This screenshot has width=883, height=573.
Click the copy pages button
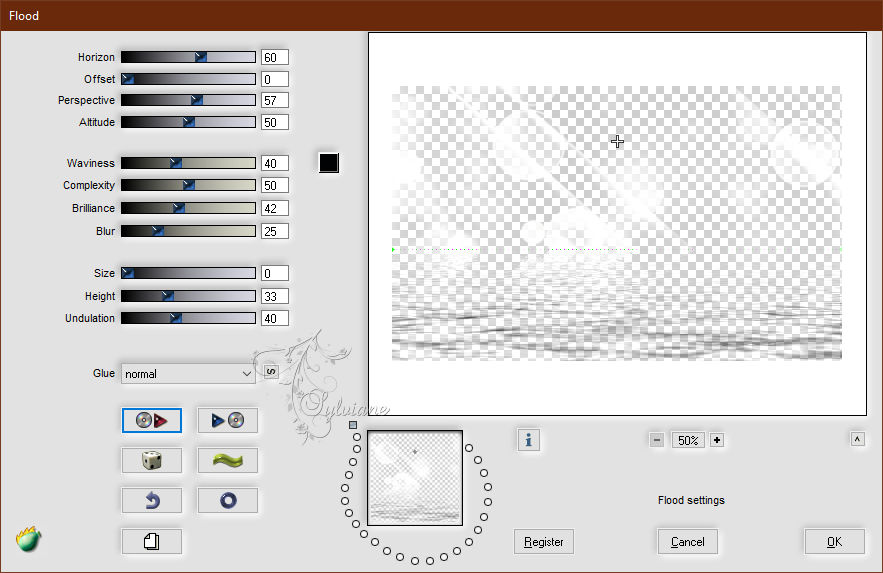[151, 541]
